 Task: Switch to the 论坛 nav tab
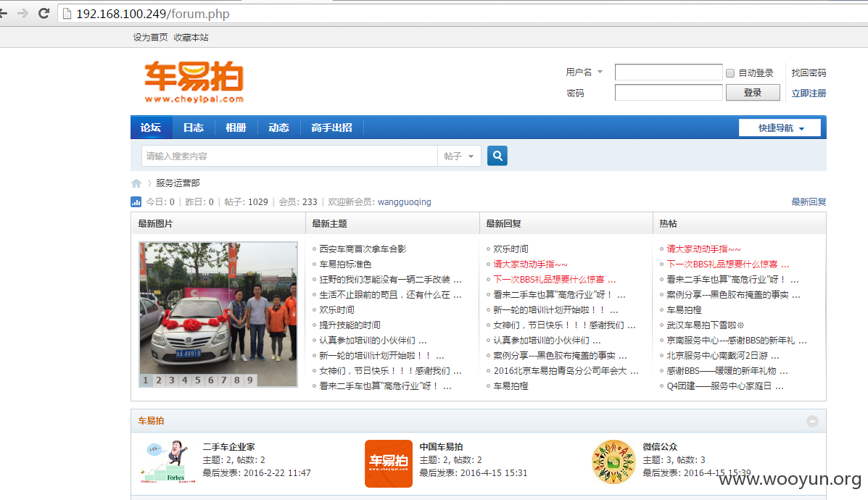151,128
